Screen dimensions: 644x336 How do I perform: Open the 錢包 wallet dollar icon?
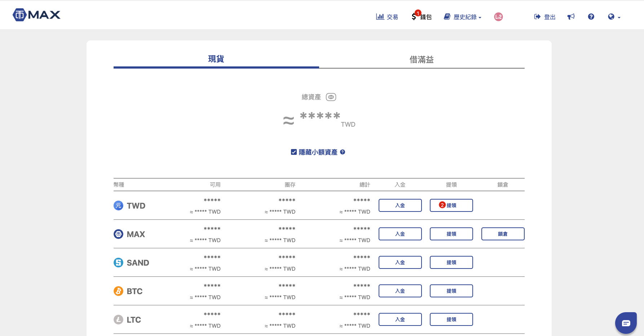pyautogui.click(x=414, y=17)
